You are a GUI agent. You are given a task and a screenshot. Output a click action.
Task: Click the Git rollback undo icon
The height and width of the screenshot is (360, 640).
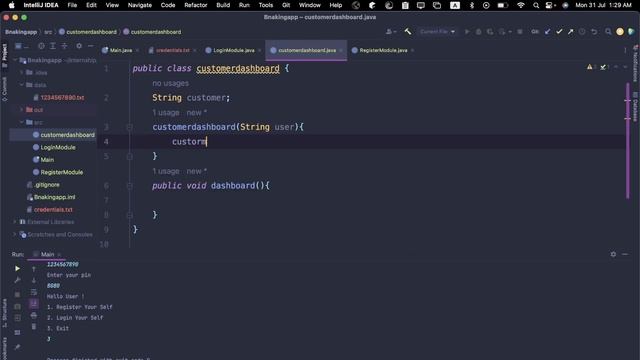pos(594,31)
